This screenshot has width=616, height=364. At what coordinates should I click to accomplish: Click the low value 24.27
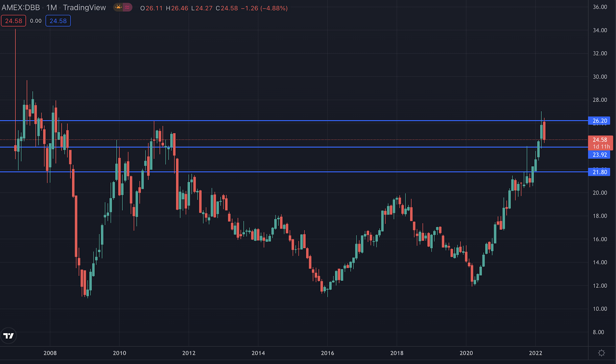pyautogui.click(x=204, y=8)
